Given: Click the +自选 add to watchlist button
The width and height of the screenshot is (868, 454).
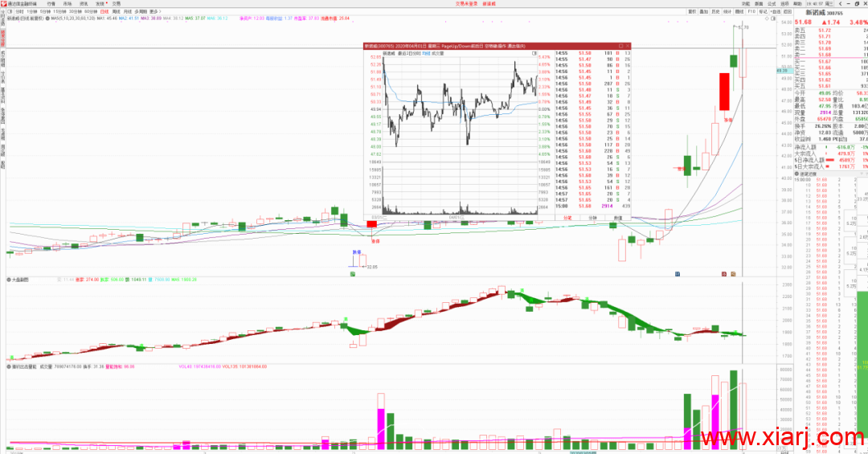Looking at the screenshot, I should point(776,11).
